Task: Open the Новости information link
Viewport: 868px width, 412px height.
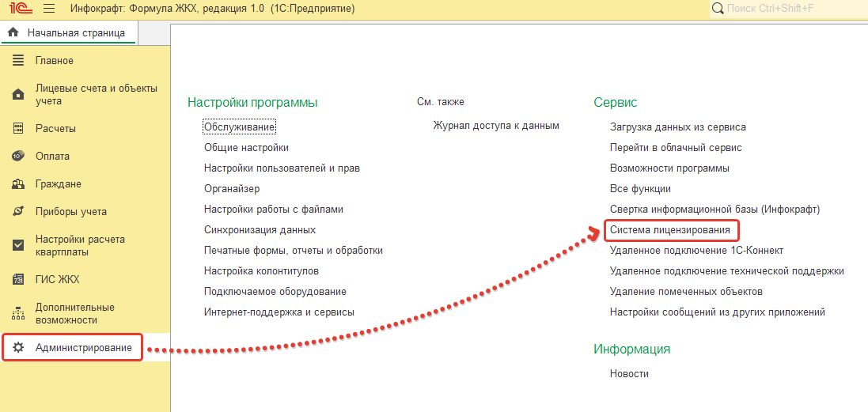Action: 629,374
